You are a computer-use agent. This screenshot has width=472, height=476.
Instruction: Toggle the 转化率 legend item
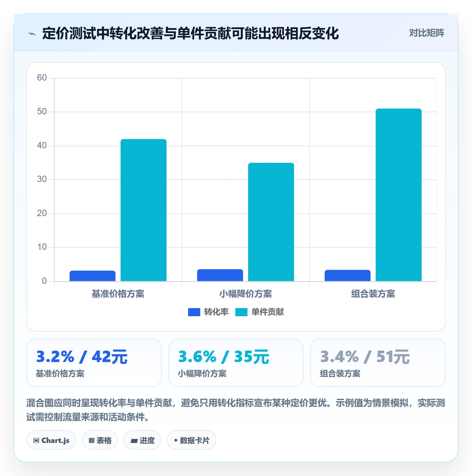(x=208, y=312)
